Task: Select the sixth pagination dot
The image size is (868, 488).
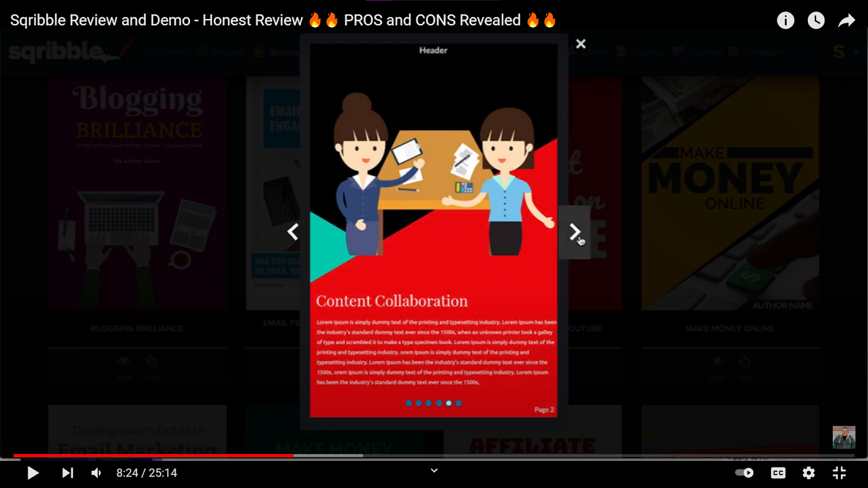Action: (x=458, y=403)
